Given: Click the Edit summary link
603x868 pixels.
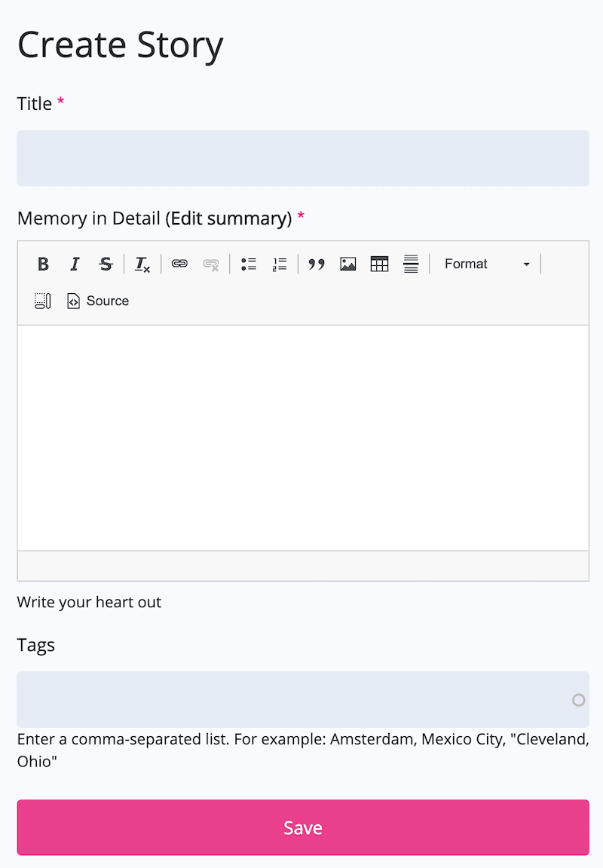Looking at the screenshot, I should click(228, 218).
